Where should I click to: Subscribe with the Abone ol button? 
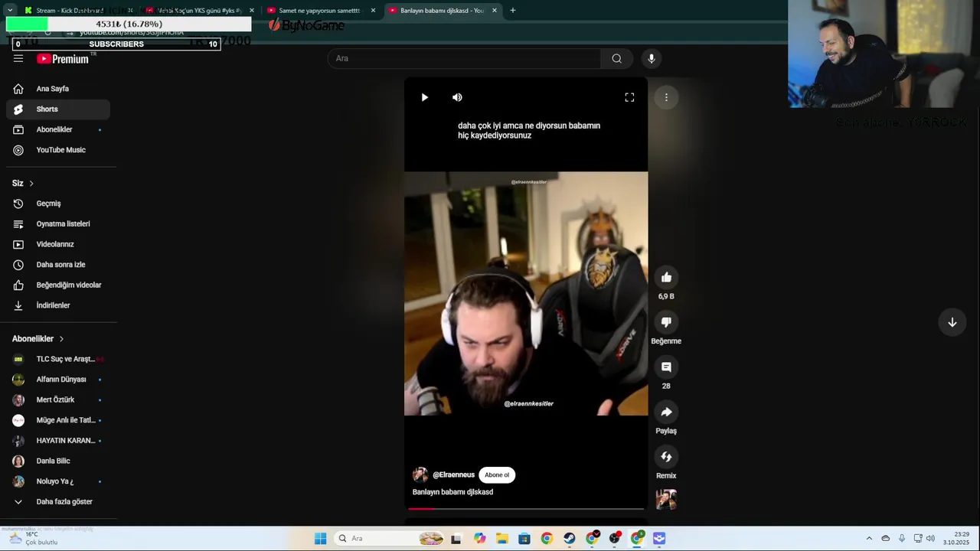click(497, 475)
